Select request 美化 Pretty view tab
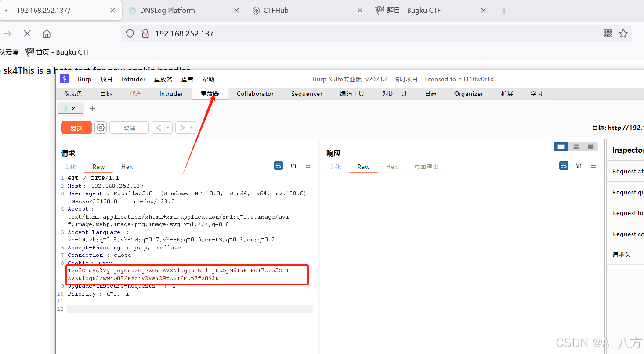644x354 pixels. pyautogui.click(x=70, y=167)
